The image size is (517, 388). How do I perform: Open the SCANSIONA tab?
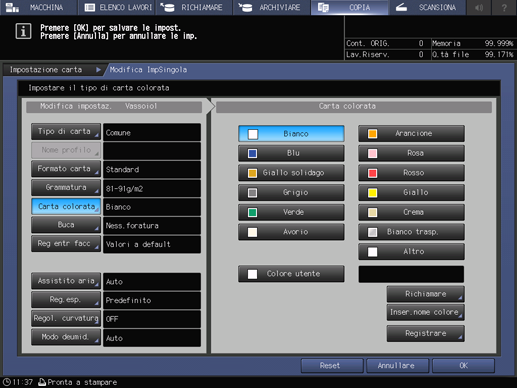[427, 7]
